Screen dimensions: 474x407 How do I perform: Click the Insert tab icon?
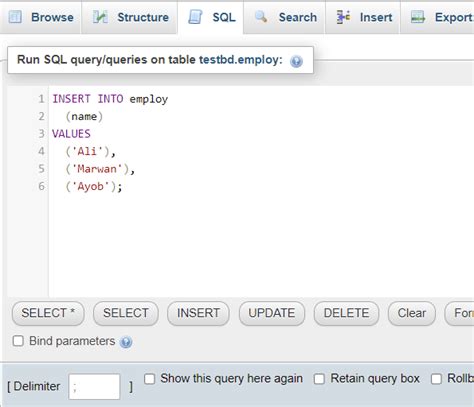tap(343, 17)
